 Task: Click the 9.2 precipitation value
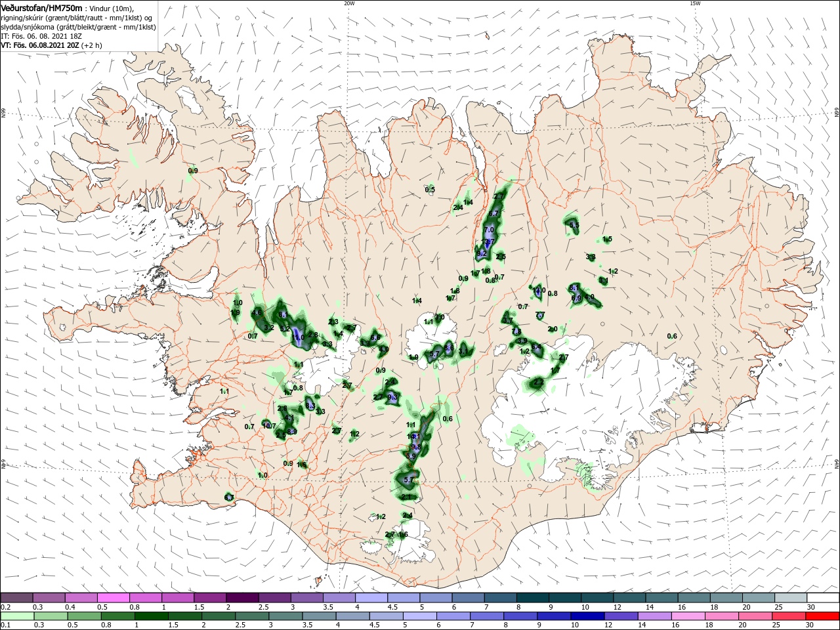[x=482, y=253]
